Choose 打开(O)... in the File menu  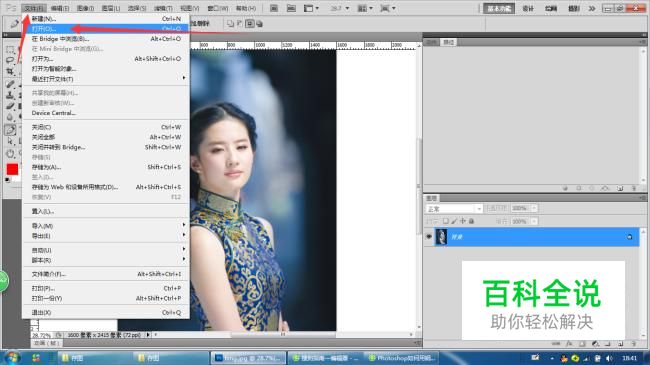pos(106,29)
